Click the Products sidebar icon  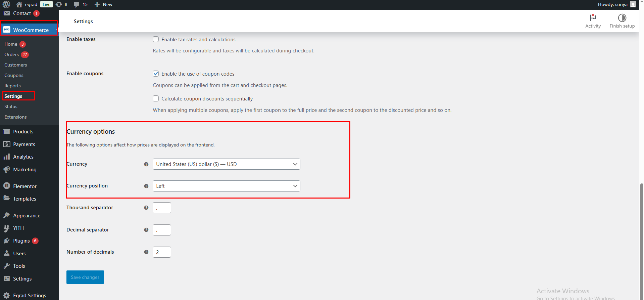(x=7, y=131)
